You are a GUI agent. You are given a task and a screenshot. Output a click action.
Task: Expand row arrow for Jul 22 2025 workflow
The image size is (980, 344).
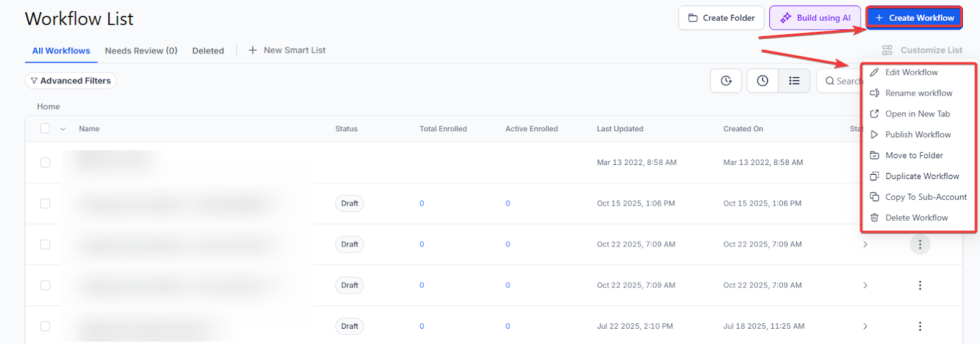pyautogui.click(x=865, y=326)
